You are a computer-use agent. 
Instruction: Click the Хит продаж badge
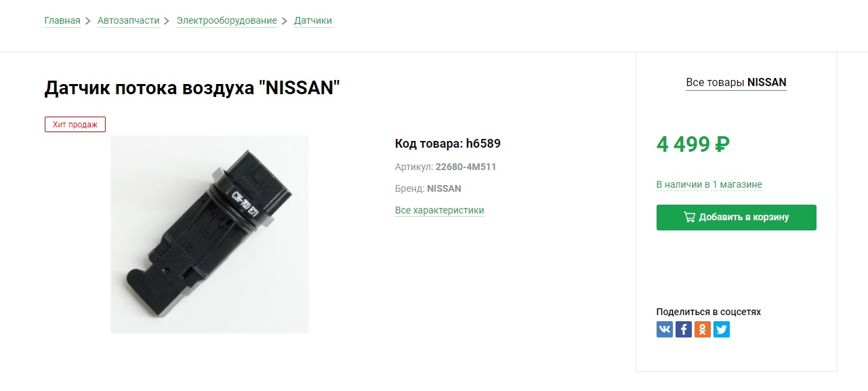[75, 124]
